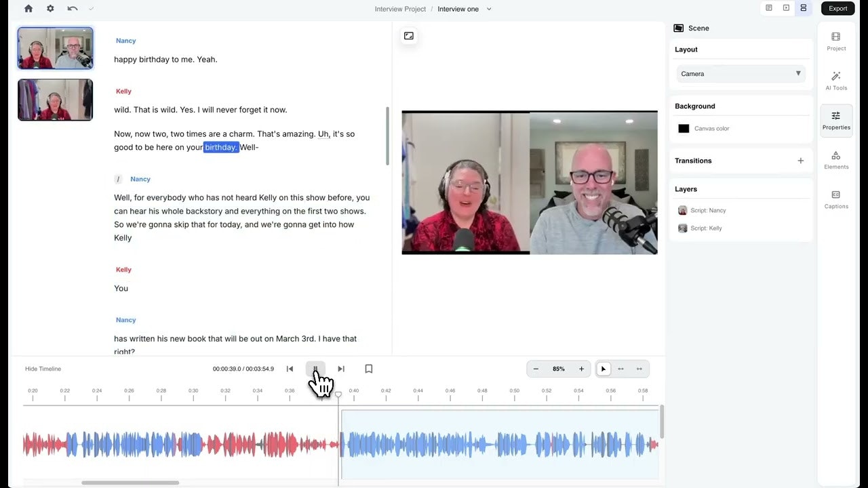Screen dimensions: 868x488
Task: Add a transition with plus icon
Action: [801, 161]
